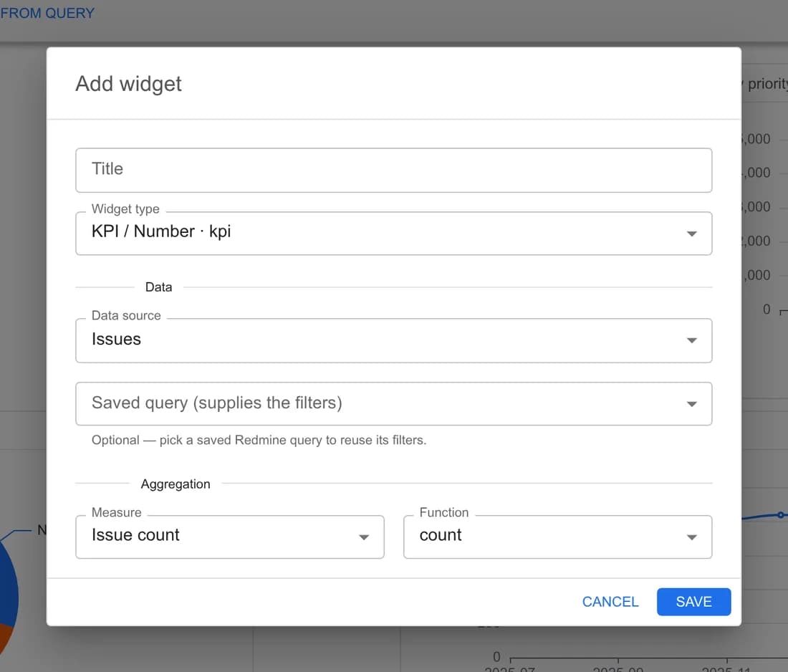Open the Widget type dropdown
Screen dimensions: 788x672
click(x=393, y=234)
